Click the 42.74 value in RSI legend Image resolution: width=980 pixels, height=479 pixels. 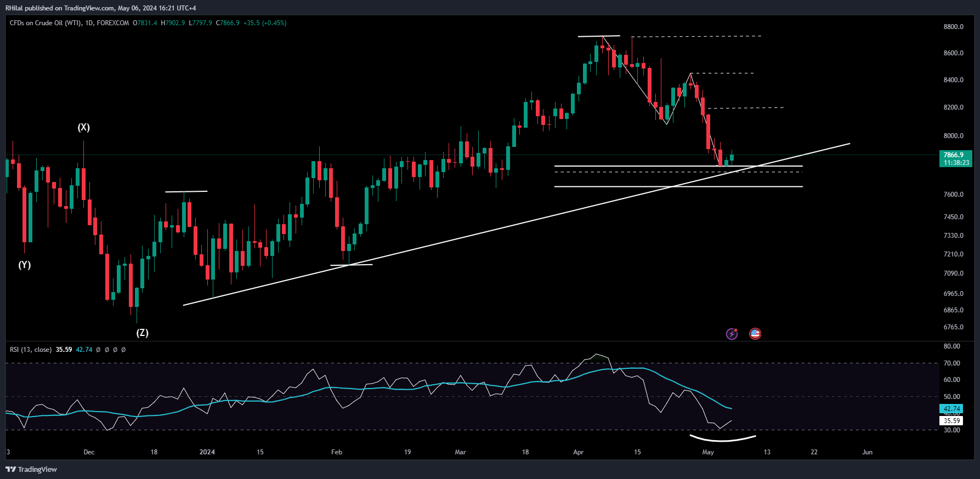click(x=84, y=350)
